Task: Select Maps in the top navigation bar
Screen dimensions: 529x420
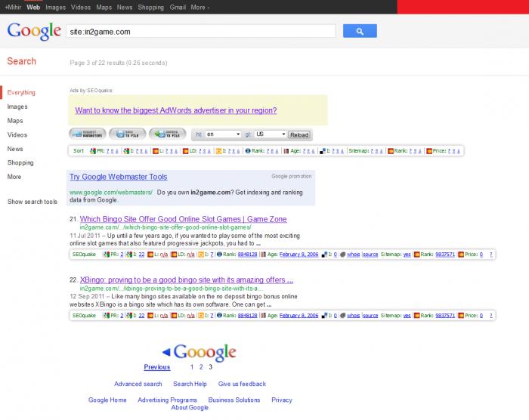Action: 104,7
